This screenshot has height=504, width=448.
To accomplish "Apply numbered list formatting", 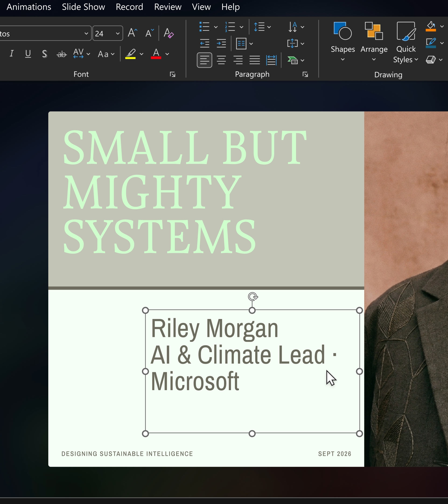I will pyautogui.click(x=230, y=27).
